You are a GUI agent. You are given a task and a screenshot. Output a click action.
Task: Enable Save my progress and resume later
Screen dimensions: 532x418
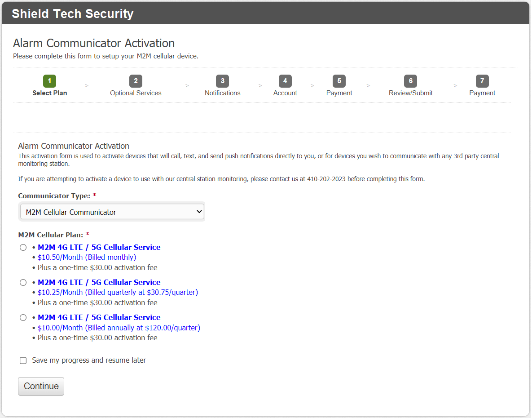pyautogui.click(x=23, y=360)
